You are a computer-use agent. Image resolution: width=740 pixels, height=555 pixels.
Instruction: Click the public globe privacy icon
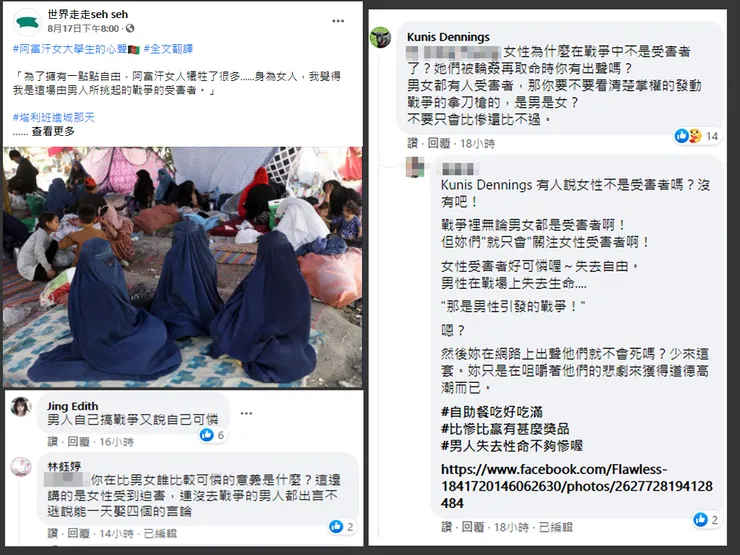(x=130, y=28)
